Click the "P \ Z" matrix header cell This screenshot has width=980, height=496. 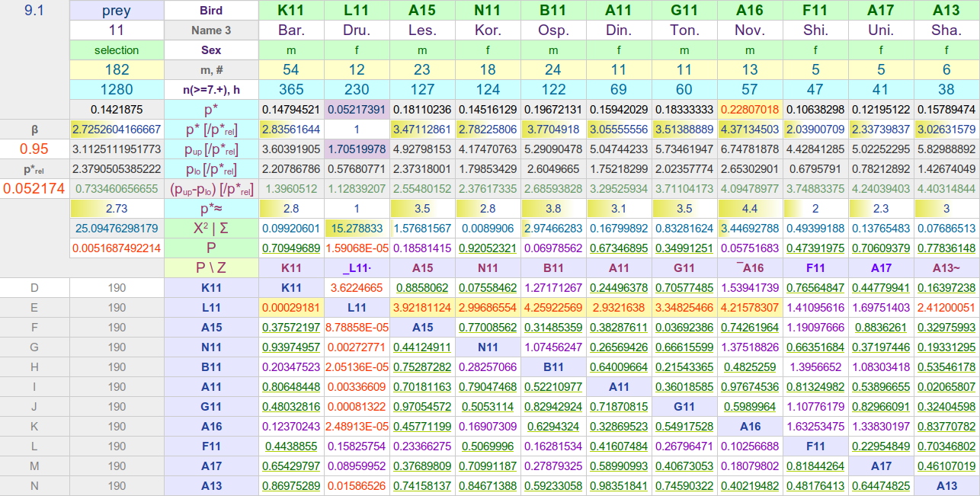point(211,268)
